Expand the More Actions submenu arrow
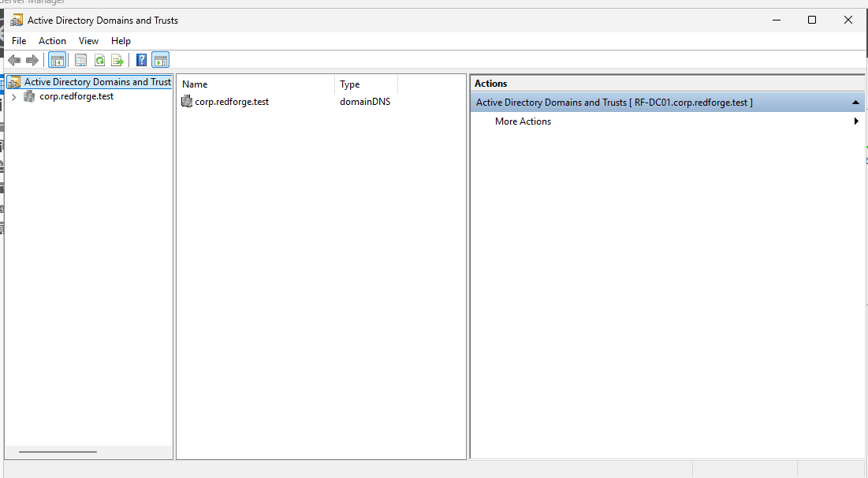The width and height of the screenshot is (868, 478). pyautogui.click(x=856, y=121)
